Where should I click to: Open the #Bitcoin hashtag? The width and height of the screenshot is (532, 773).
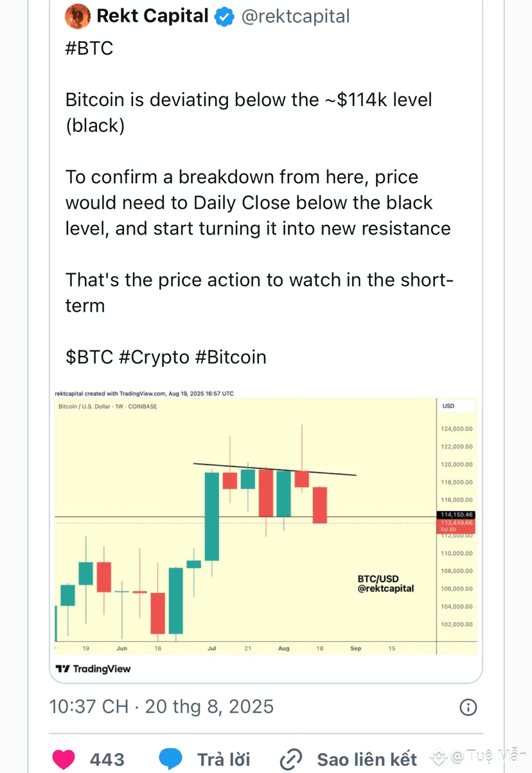tap(230, 357)
